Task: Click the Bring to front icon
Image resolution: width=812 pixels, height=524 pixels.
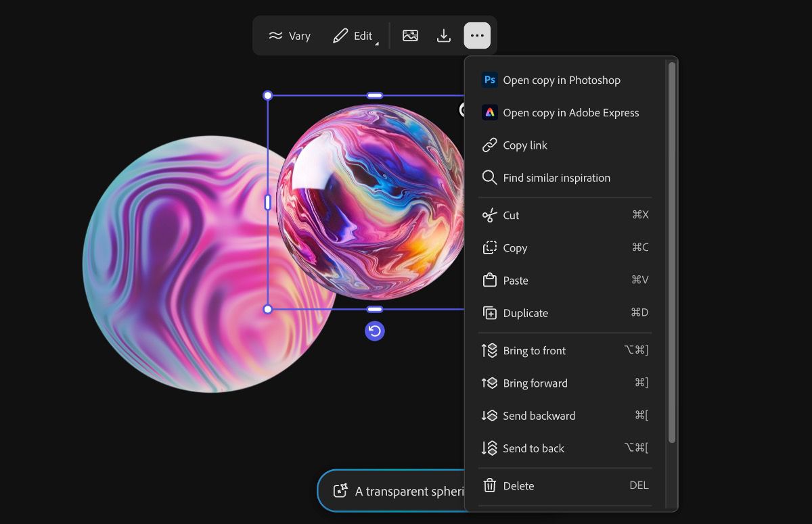Action: (489, 350)
